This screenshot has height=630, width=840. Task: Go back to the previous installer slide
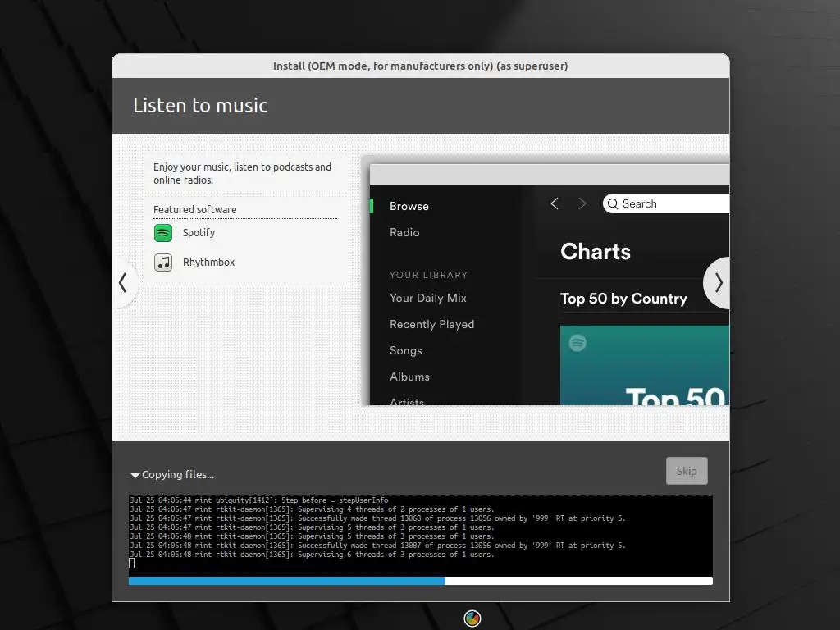tap(125, 283)
